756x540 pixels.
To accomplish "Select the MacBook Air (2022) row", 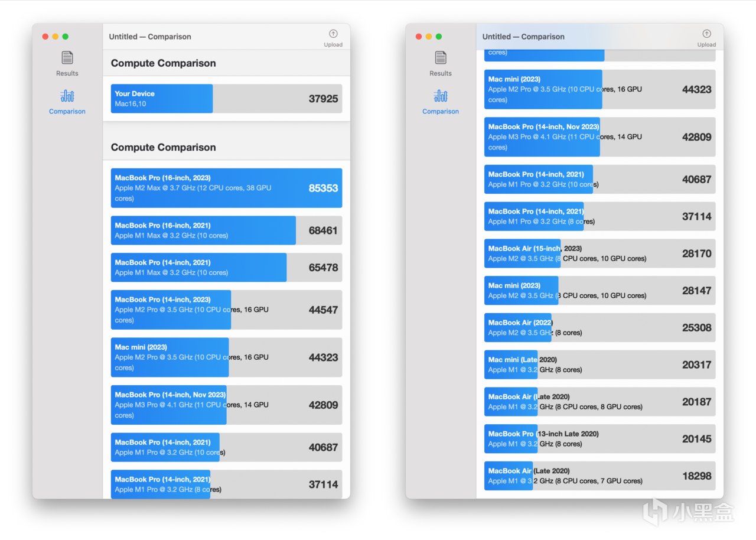I will click(599, 328).
